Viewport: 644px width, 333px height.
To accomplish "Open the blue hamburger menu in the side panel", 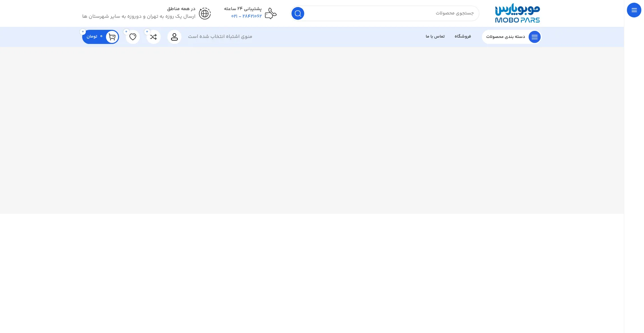I will (x=634, y=10).
